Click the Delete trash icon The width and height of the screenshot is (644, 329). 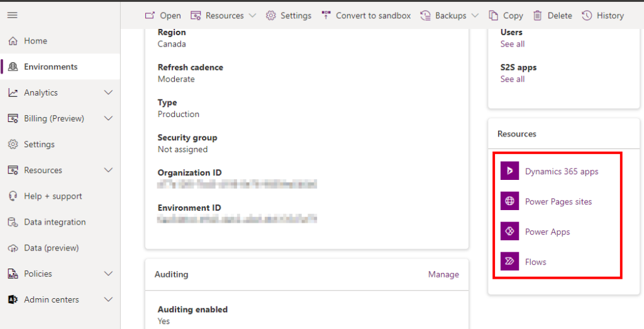(538, 16)
